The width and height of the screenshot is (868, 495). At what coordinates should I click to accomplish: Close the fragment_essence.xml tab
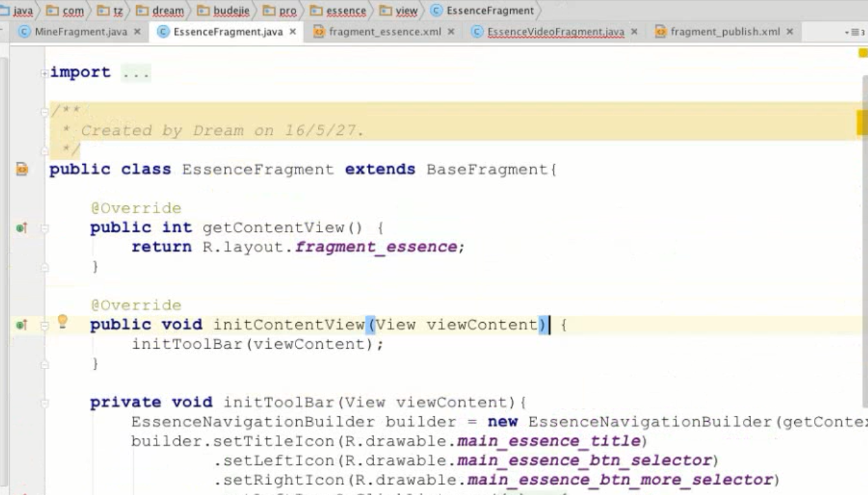pos(451,31)
